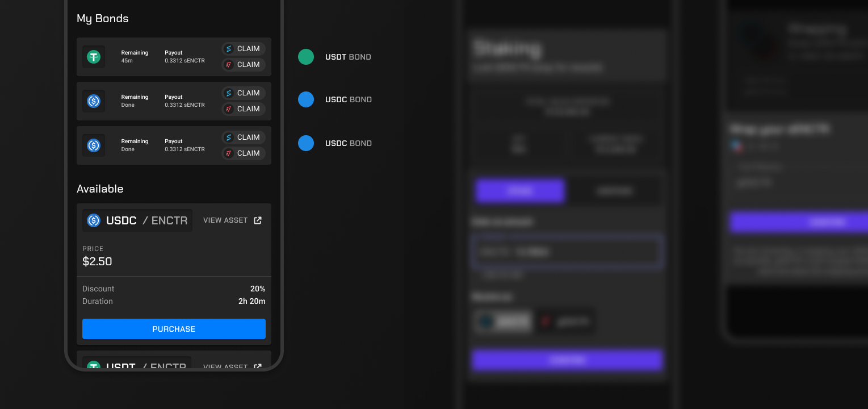Image resolution: width=868 pixels, height=409 pixels.
Task: Select the USDT BOND legend label
Action: 348,57
